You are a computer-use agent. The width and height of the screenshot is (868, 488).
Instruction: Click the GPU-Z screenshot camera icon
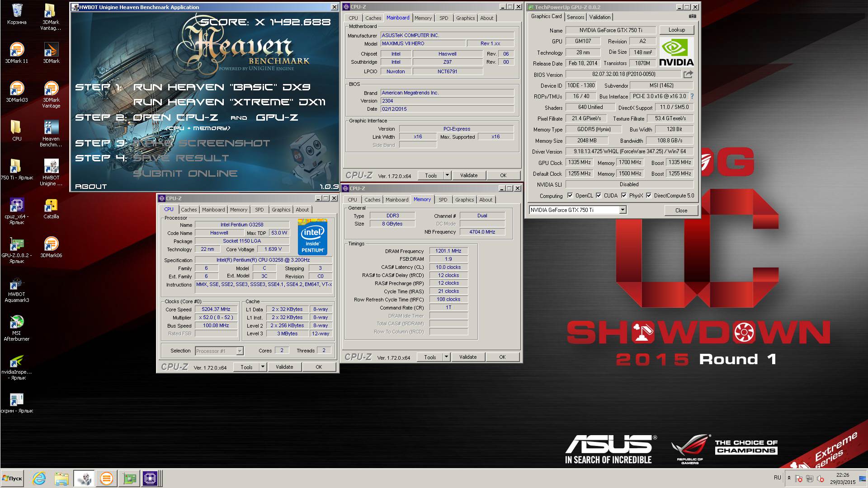pyautogui.click(x=692, y=16)
